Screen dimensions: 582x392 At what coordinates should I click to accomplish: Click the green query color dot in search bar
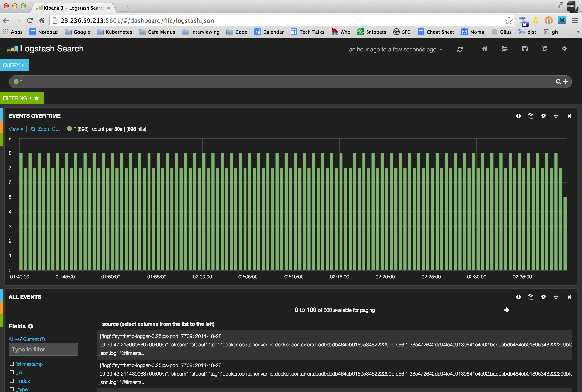[x=16, y=81]
